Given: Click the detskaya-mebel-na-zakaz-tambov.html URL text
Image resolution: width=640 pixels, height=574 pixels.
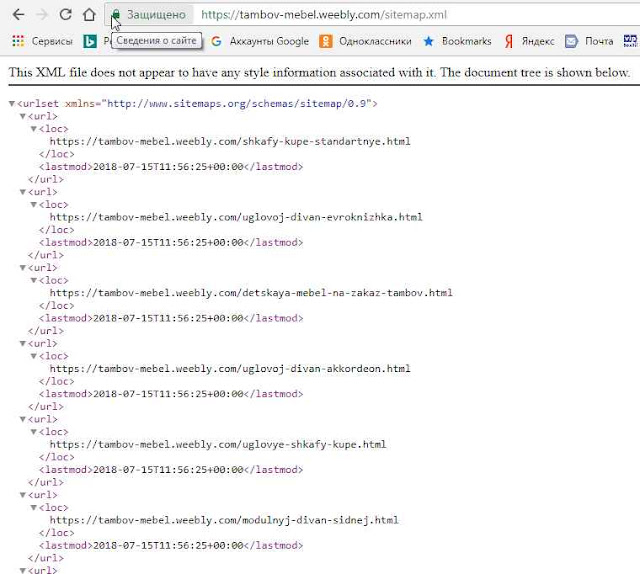Looking at the screenshot, I should pyautogui.click(x=251, y=293).
